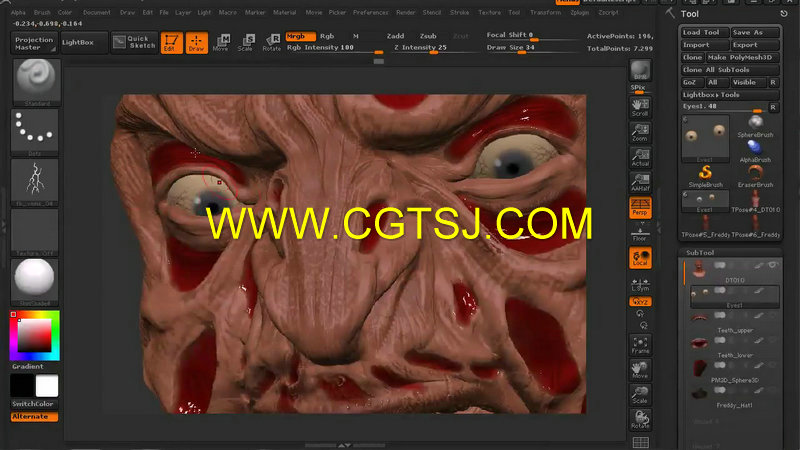Screen dimensions: 800x450
Task: Enable Zadd sculpting mode
Action: pos(395,36)
